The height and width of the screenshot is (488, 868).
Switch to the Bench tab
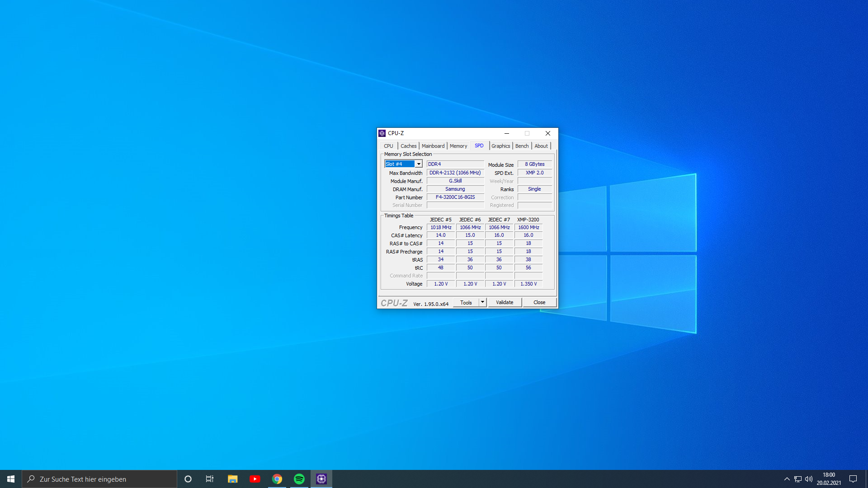pos(522,145)
